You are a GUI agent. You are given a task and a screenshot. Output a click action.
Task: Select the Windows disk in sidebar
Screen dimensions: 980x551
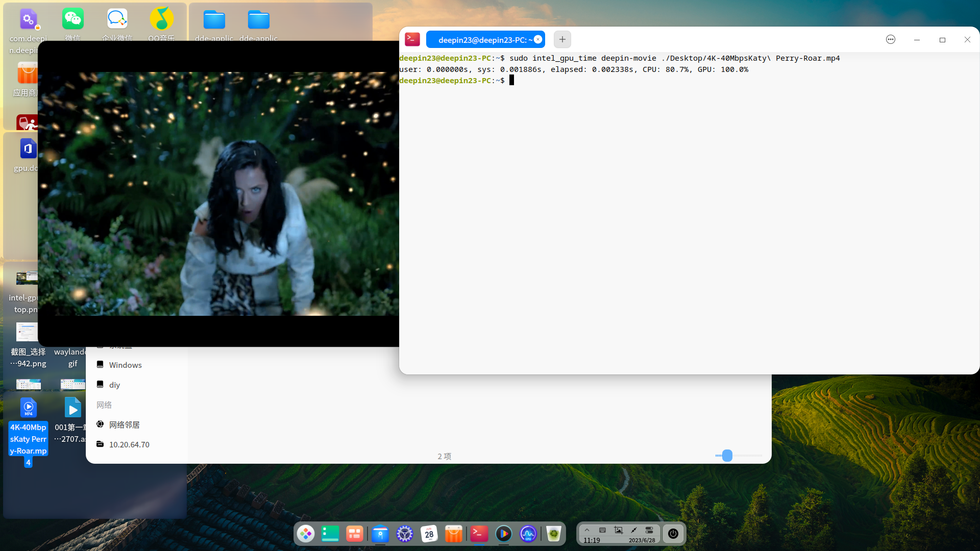pyautogui.click(x=125, y=364)
